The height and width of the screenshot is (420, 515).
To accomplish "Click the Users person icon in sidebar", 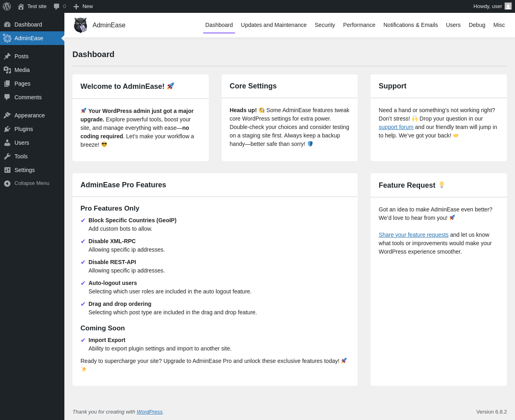I will click(x=7, y=143).
